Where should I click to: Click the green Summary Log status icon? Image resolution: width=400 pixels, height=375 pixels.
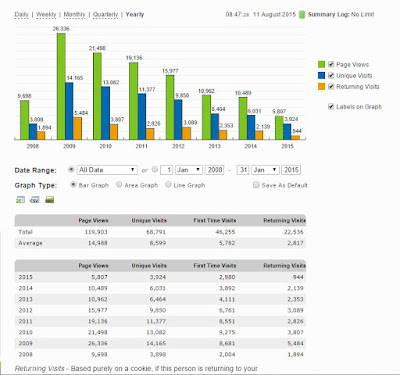coord(302,15)
